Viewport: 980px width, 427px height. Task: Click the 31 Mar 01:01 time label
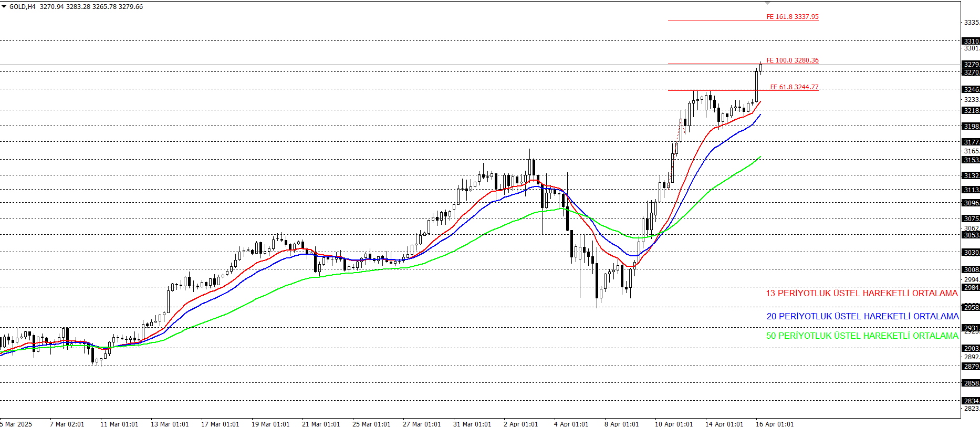tap(472, 424)
